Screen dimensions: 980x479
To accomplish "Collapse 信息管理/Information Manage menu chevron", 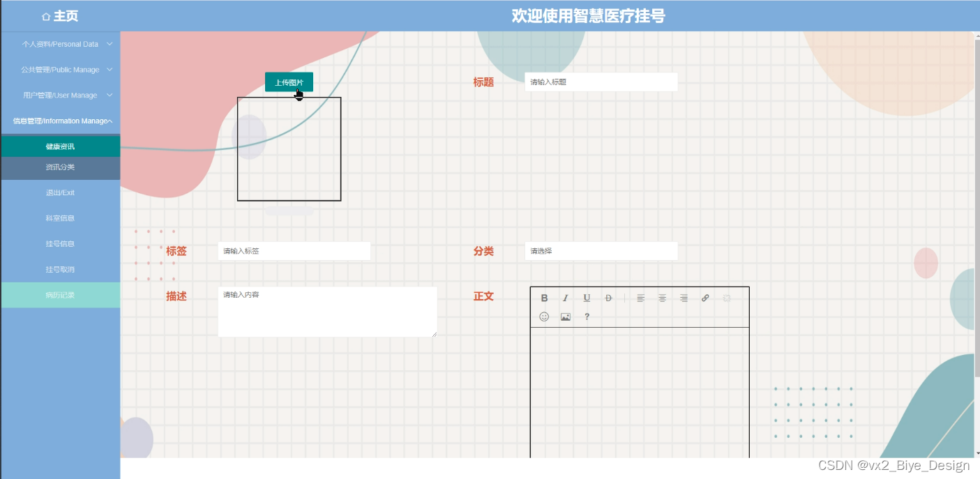I will click(x=110, y=121).
